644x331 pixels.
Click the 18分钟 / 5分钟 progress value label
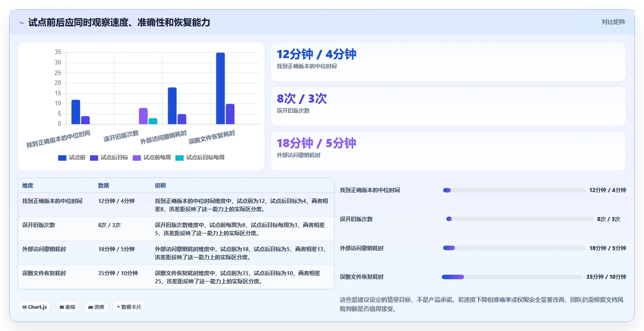pyautogui.click(x=608, y=248)
